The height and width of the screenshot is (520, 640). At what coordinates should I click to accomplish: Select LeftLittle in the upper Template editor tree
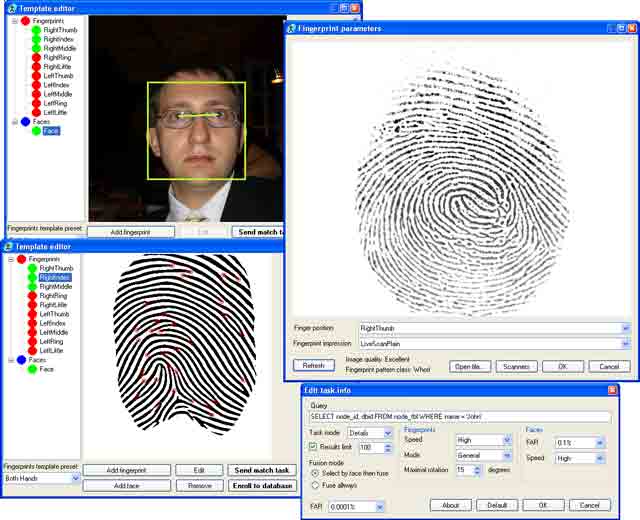tap(55, 112)
